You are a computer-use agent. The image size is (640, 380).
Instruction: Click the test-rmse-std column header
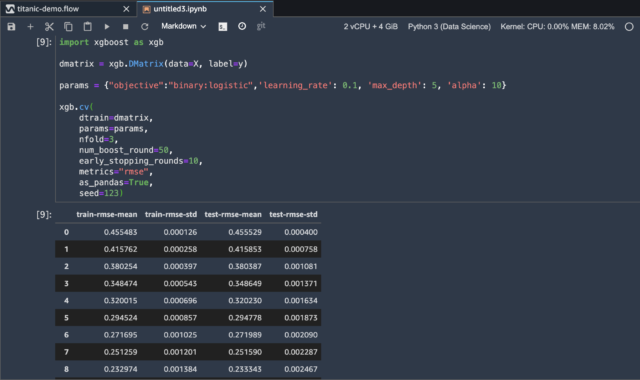pos(293,214)
